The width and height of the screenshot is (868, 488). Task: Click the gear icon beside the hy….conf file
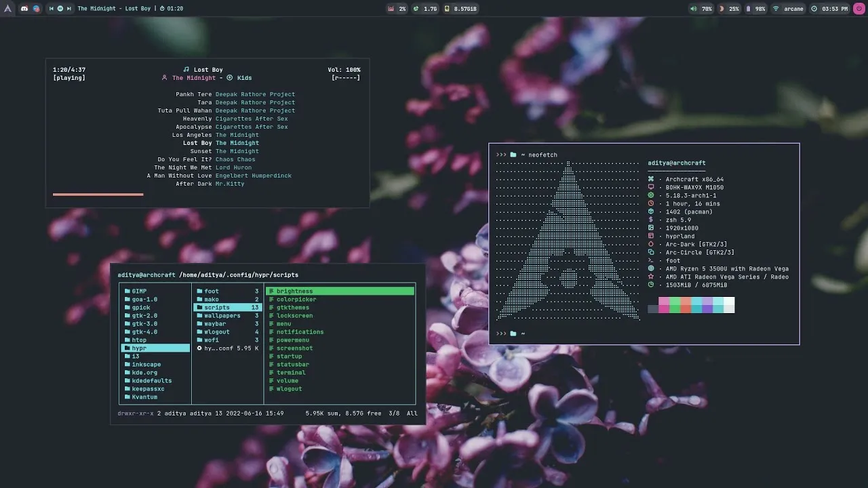199,349
